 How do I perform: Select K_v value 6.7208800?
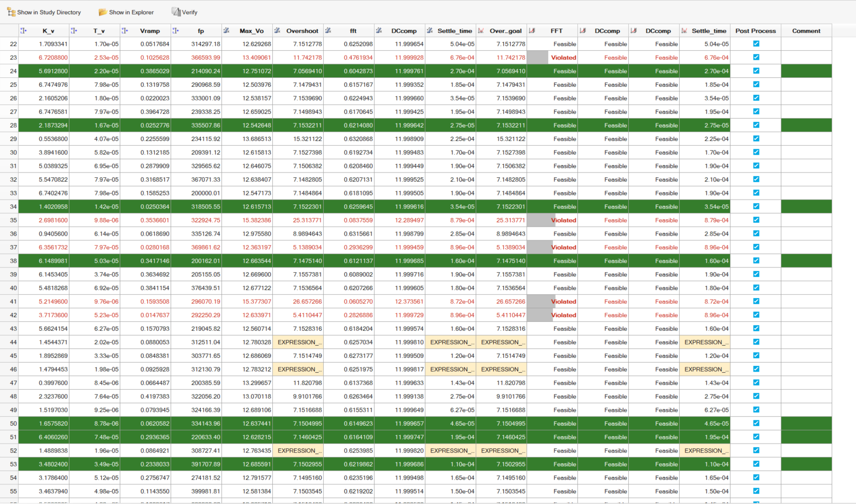53,58
